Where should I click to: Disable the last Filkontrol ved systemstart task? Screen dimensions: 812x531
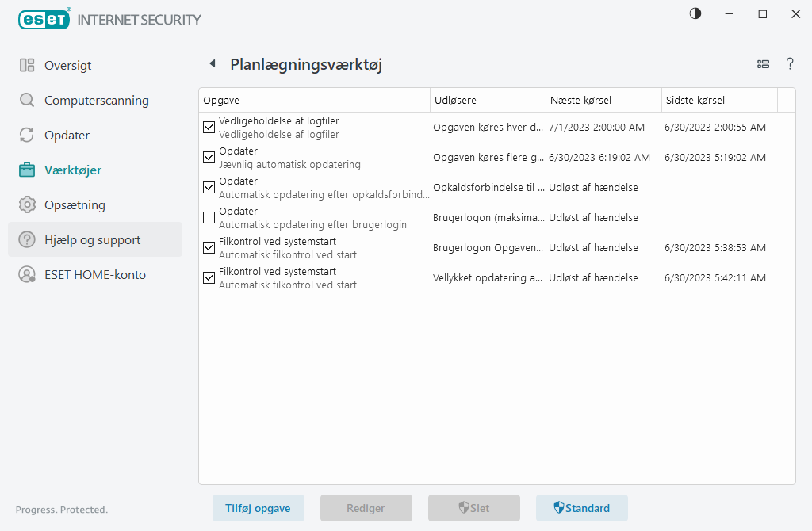(x=209, y=277)
